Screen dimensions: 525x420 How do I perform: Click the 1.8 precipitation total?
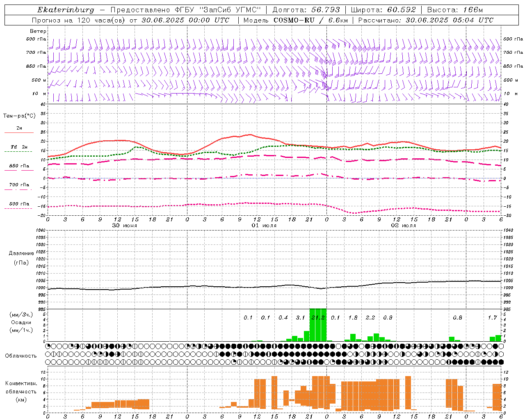(353, 318)
